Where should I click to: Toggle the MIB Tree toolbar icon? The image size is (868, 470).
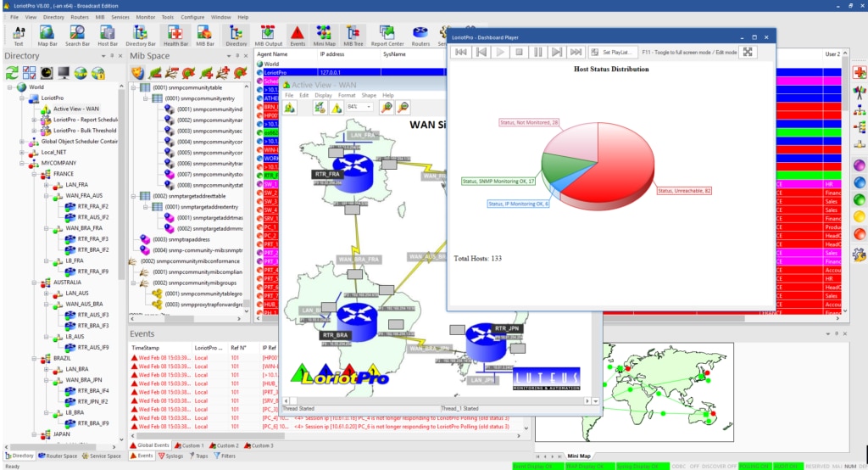click(353, 36)
